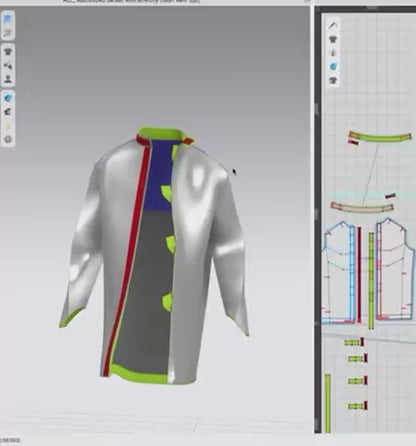Select the green vertical strip between the bodice pieces

[371, 281]
